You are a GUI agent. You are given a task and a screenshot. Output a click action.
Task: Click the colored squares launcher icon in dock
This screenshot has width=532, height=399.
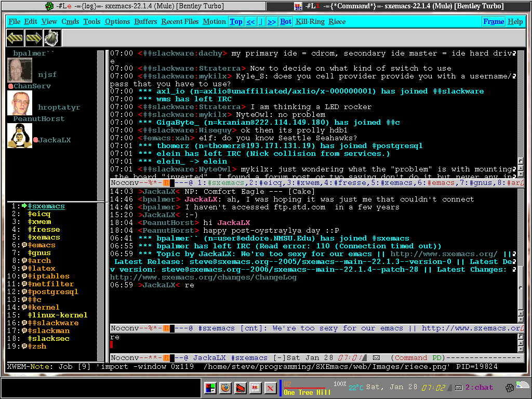[x=210, y=388]
